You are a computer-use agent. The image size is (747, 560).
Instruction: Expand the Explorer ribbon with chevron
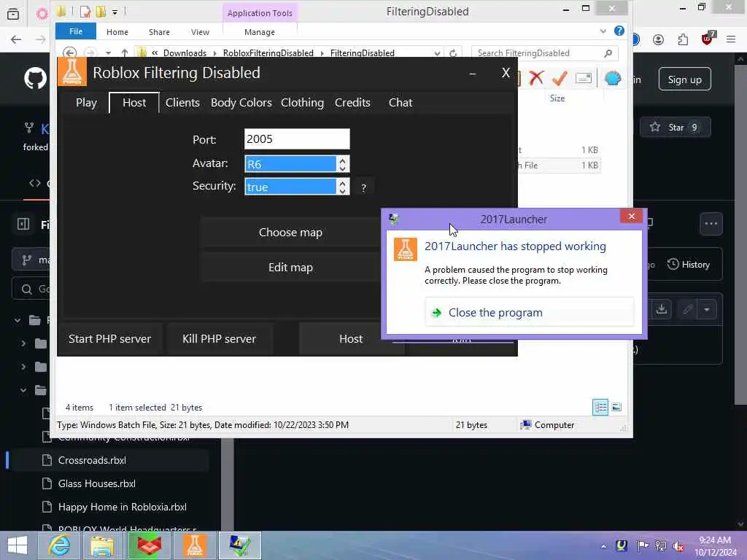pos(603,31)
